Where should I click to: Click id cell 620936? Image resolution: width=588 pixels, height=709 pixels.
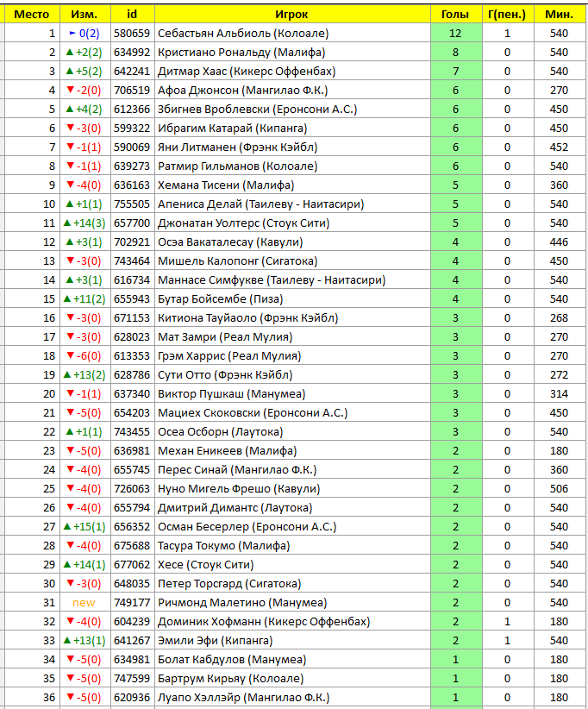pos(132,698)
